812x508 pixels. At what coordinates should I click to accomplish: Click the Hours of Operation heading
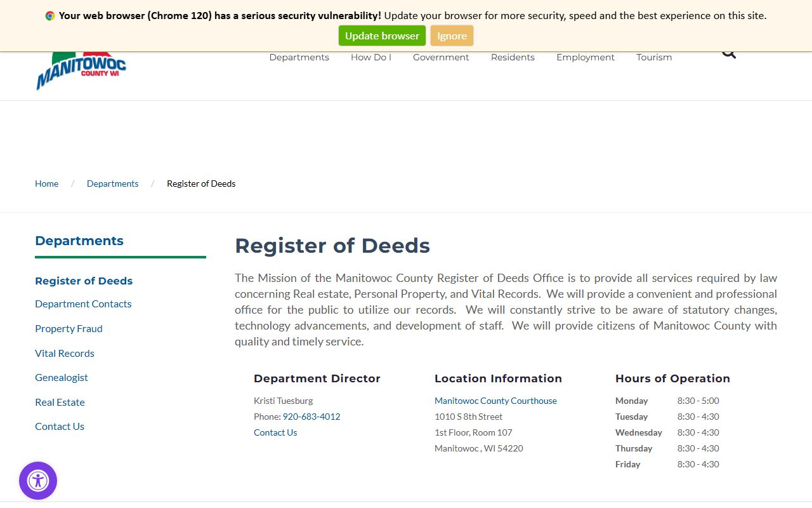pyautogui.click(x=672, y=378)
